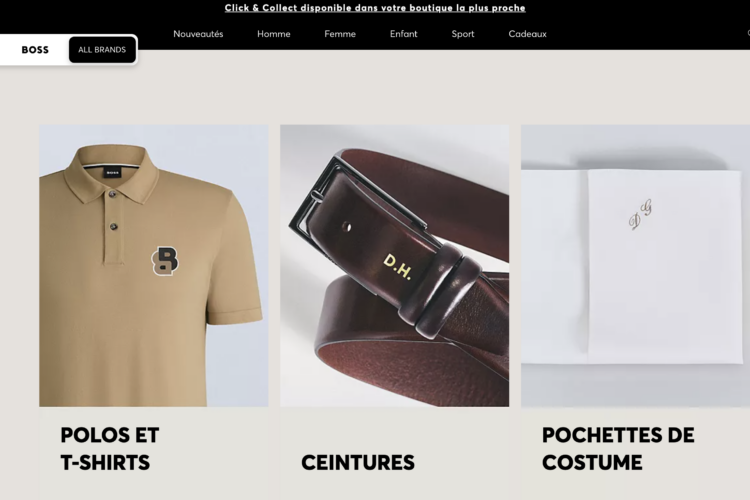The image size is (750, 500).
Task: Select Cadeaux in the navigation bar
Action: click(x=528, y=34)
